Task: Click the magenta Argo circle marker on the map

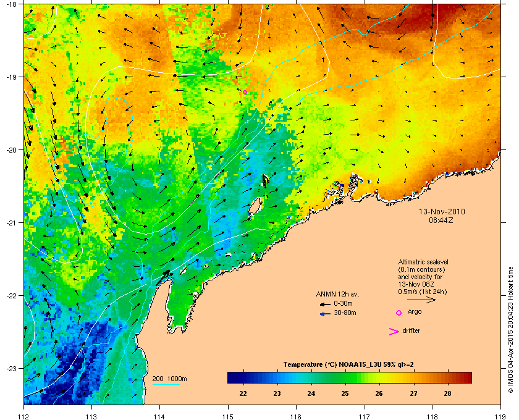Action: pos(245,93)
